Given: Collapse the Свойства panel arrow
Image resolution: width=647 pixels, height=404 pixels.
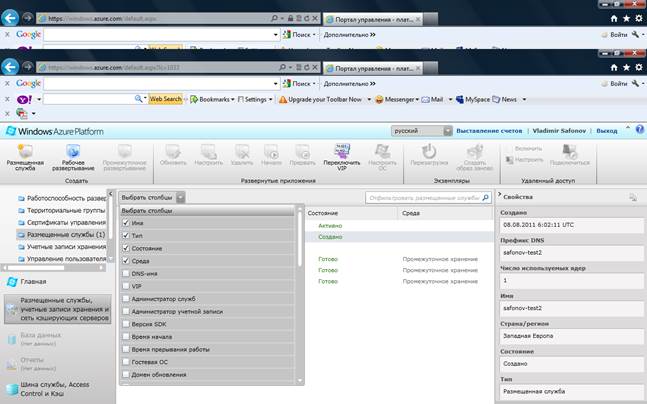Looking at the screenshot, I should [x=499, y=194].
